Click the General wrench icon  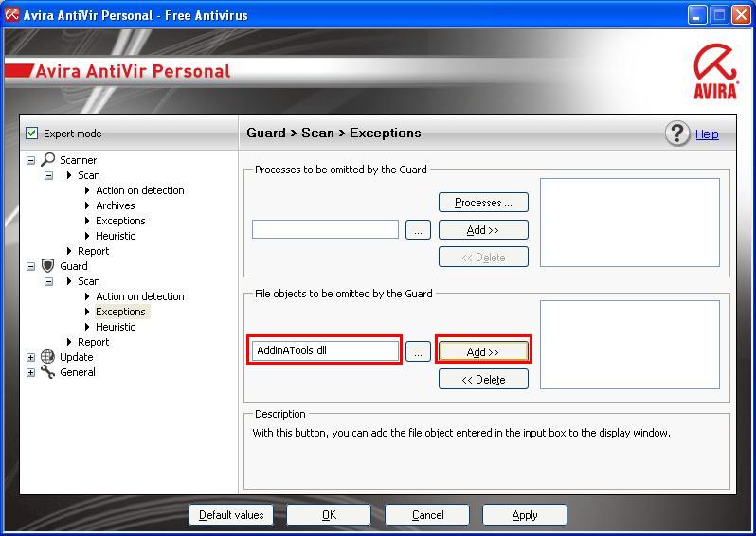[x=47, y=371]
